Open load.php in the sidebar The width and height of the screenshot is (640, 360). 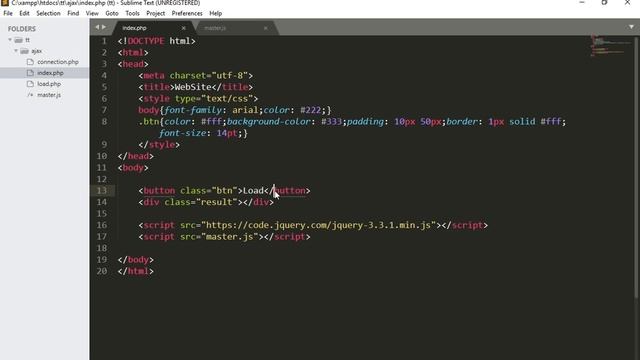tap(49, 84)
